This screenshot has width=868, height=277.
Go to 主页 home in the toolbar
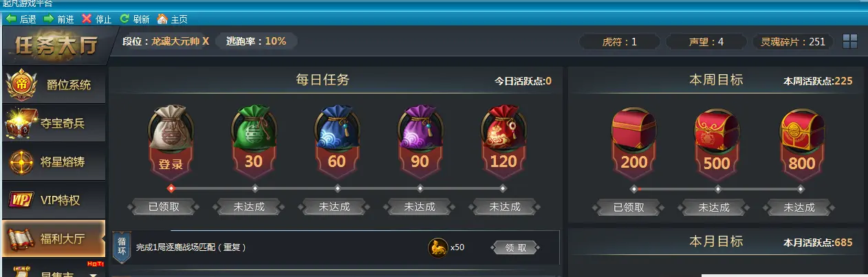[x=173, y=19]
